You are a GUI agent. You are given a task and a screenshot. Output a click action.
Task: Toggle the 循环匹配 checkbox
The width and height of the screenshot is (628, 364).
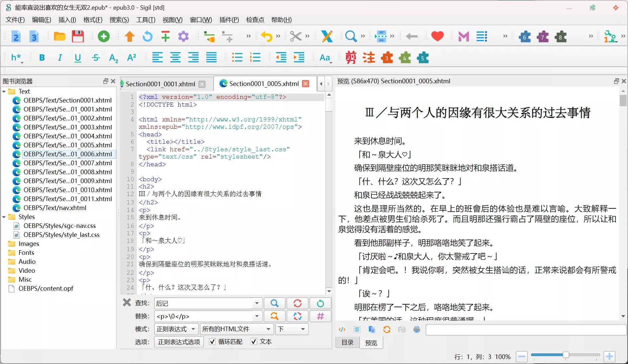(213, 342)
